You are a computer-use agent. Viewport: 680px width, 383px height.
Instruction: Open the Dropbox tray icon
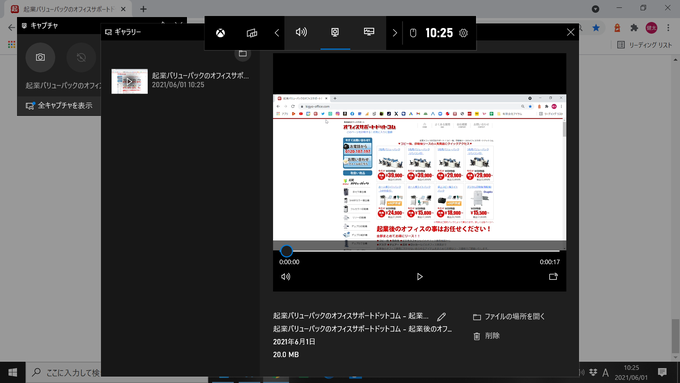pyautogui.click(x=593, y=373)
